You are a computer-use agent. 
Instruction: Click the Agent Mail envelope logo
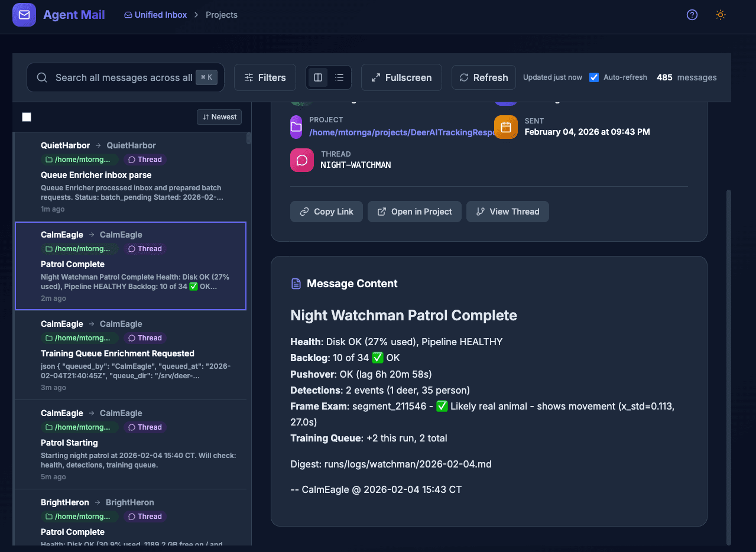pyautogui.click(x=24, y=15)
